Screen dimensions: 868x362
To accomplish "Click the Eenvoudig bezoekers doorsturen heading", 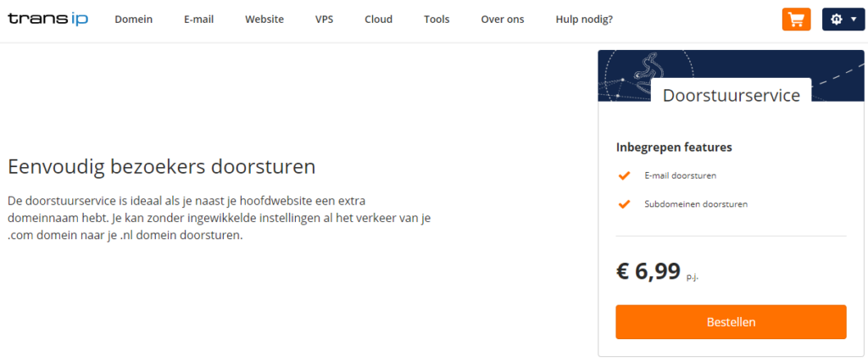I will [x=161, y=166].
